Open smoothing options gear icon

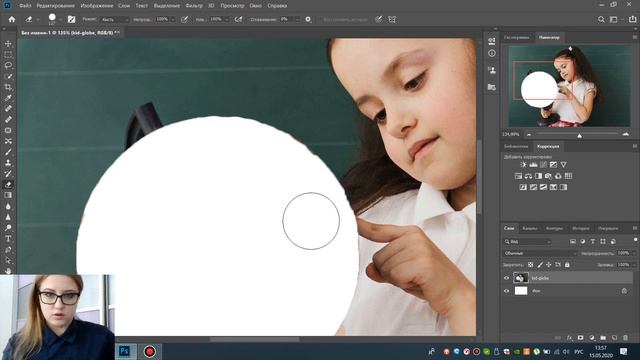point(308,19)
